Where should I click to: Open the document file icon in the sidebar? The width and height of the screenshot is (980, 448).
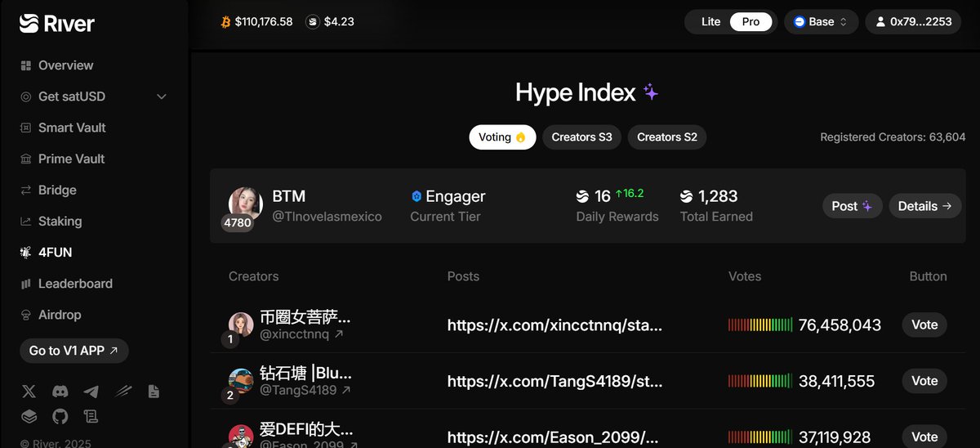click(154, 392)
